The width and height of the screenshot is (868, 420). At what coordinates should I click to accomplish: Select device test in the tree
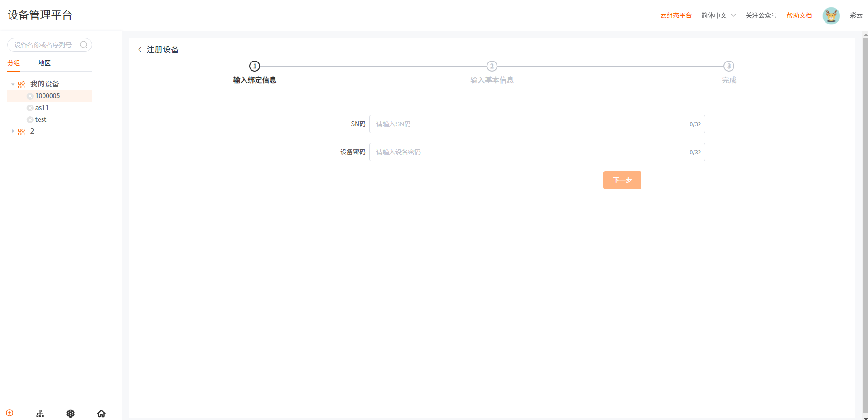49,119
